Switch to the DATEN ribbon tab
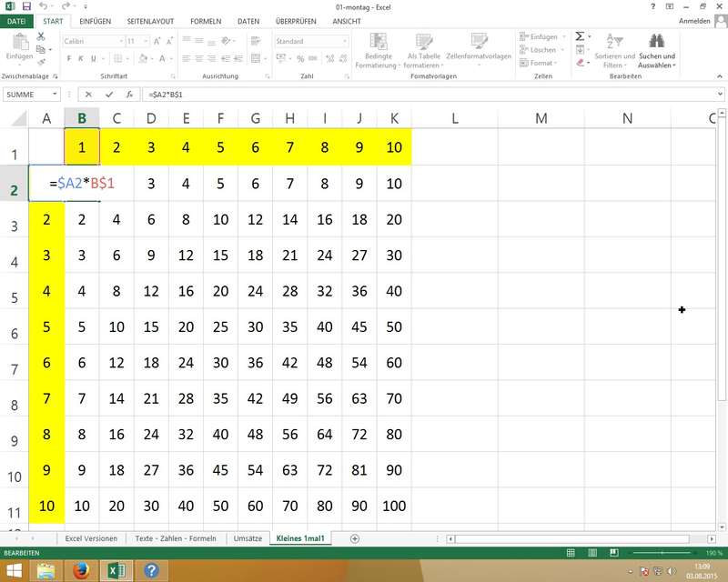Image resolution: width=728 pixels, height=582 pixels. [248, 21]
